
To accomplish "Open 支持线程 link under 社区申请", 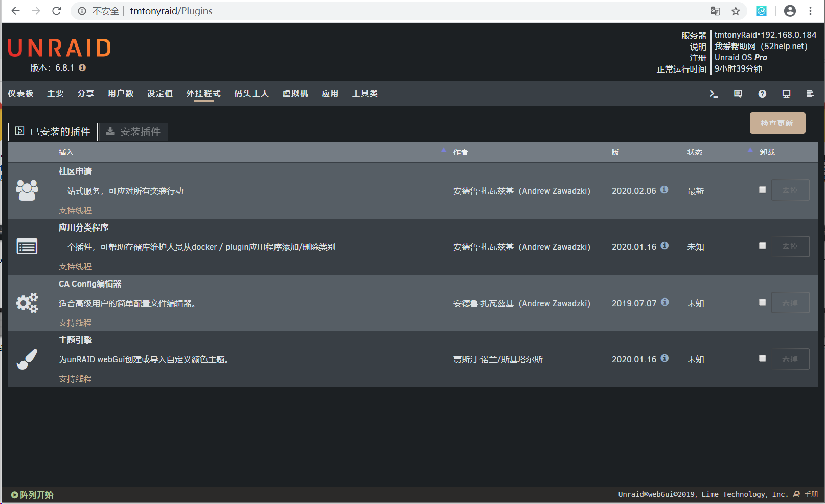I will [x=75, y=210].
